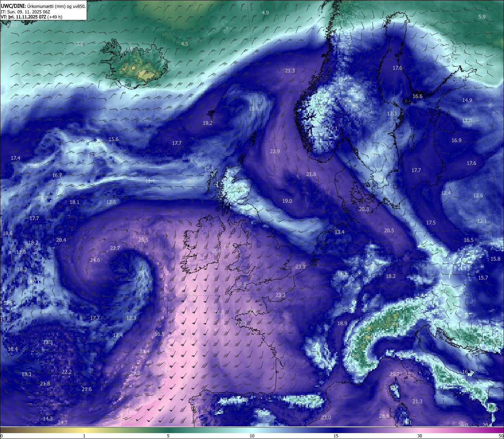
Task: Click the '20.4' value on the map
Action: pyautogui.click(x=61, y=240)
